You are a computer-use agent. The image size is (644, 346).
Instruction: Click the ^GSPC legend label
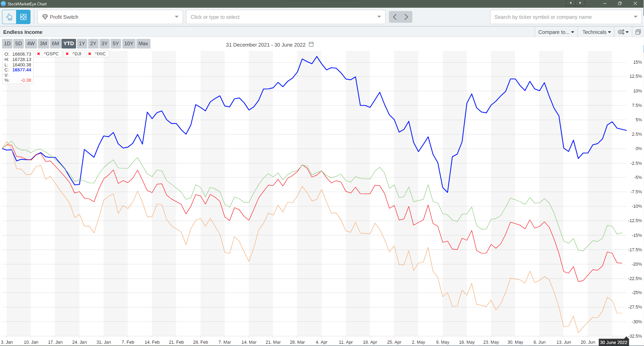[51, 54]
